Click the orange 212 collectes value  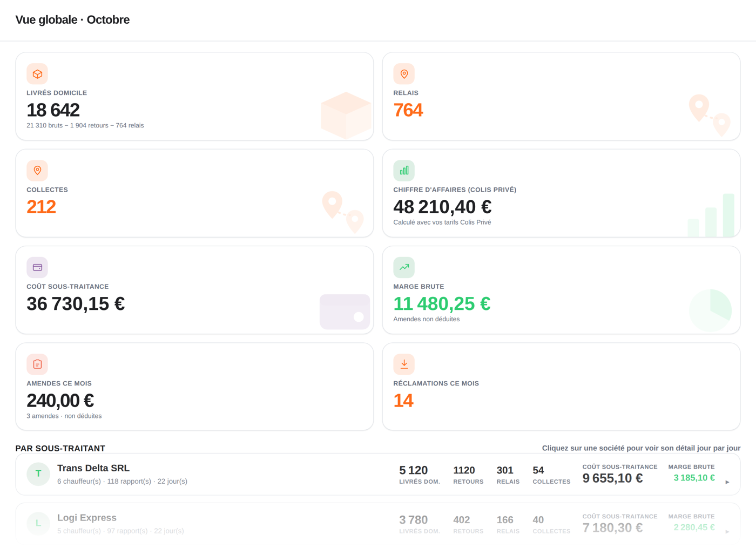[42, 207]
